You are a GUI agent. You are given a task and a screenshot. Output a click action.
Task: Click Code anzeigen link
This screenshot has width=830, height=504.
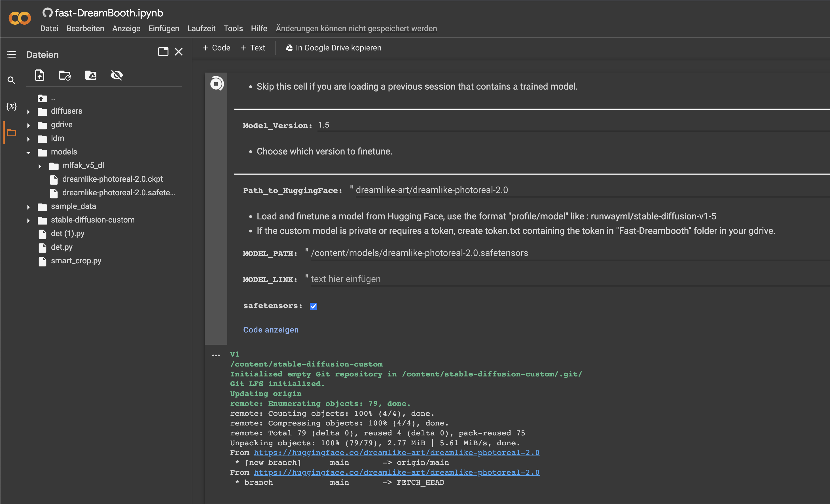click(x=271, y=330)
